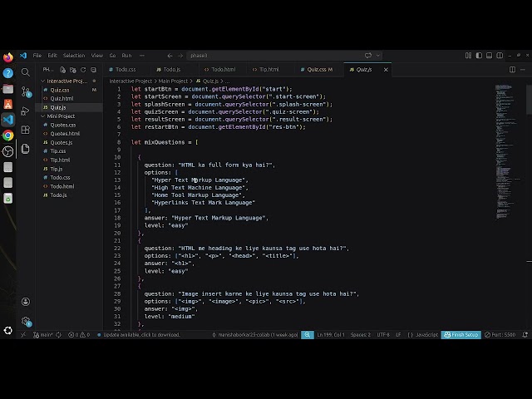Click the zoom magnifier status bar item
This screenshot has width=532, height=399.
(308, 334)
